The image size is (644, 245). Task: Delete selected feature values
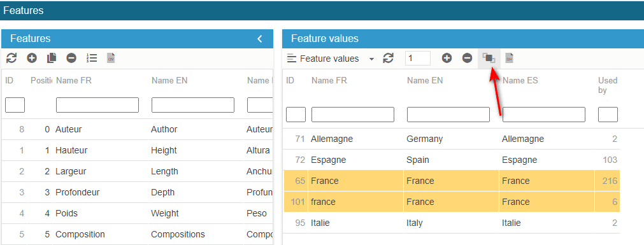click(x=468, y=59)
